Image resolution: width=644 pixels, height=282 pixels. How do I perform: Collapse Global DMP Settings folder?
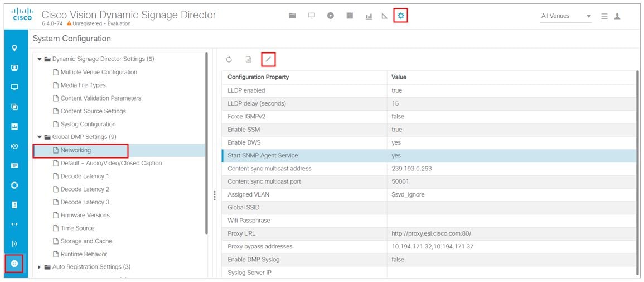pyautogui.click(x=40, y=137)
